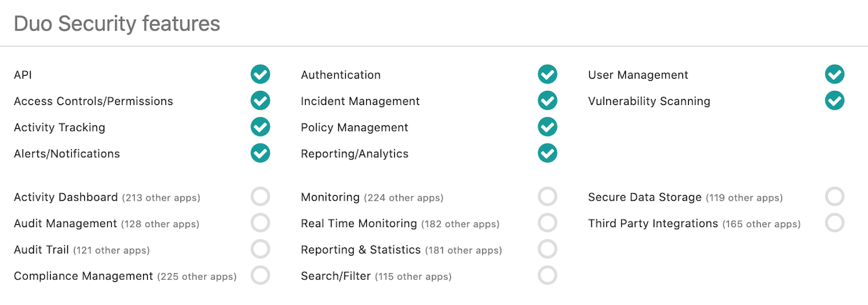
Task: Select the empty circle for Audit Management
Action: pyautogui.click(x=260, y=223)
